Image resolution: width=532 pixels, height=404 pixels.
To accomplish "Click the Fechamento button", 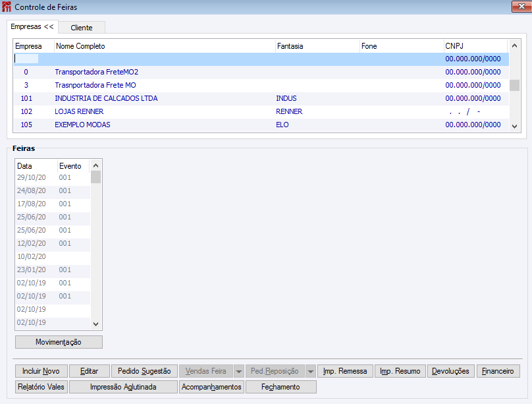I will point(280,387).
